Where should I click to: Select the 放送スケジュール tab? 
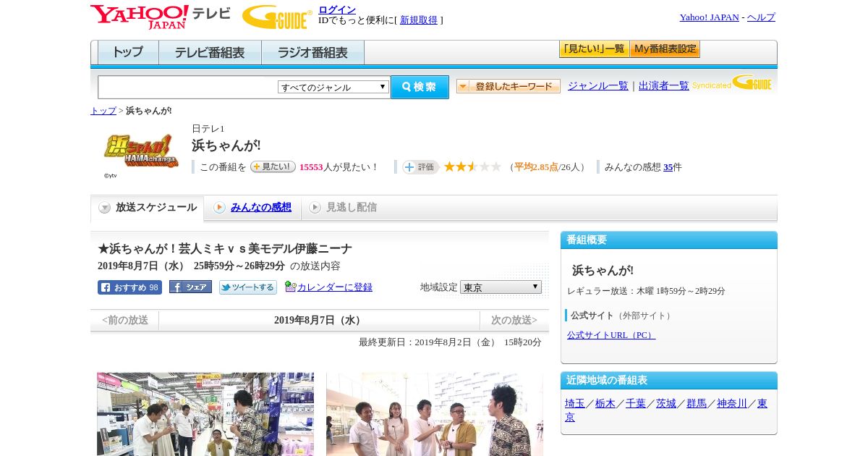(148, 208)
